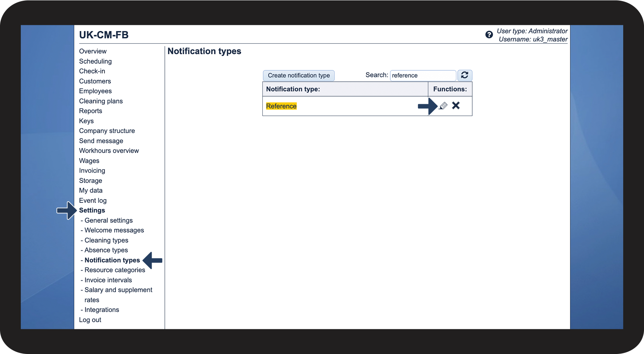Open General settings submenu item
Viewport: 644px width, 354px height.
[109, 221]
